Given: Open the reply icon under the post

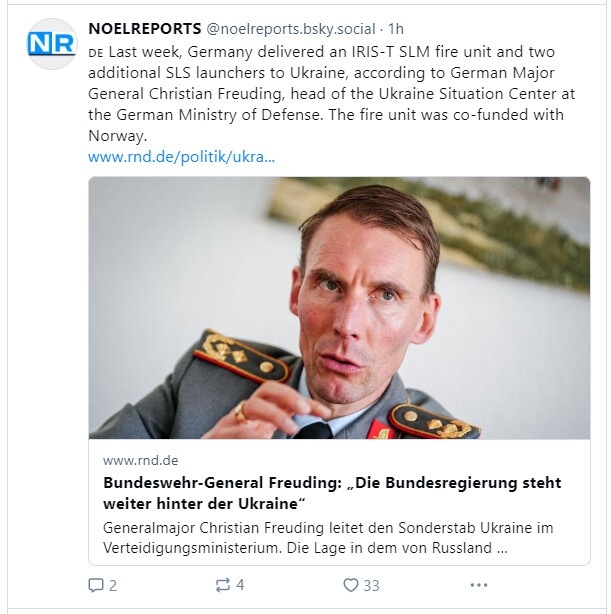Looking at the screenshot, I should (x=96, y=585).
